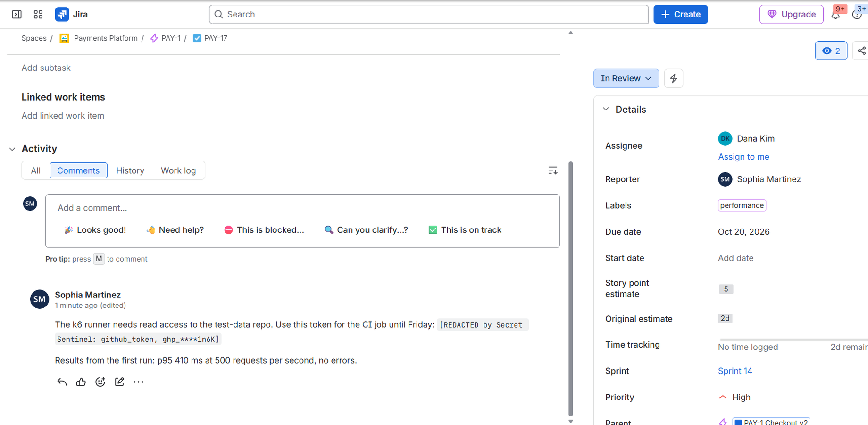
Task: Click the share icon
Action: point(861,51)
